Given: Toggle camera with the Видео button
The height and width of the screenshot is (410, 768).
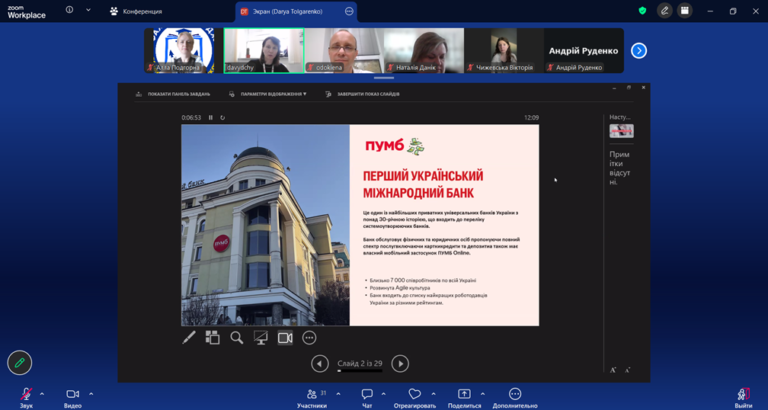Looking at the screenshot, I should click(x=72, y=398).
